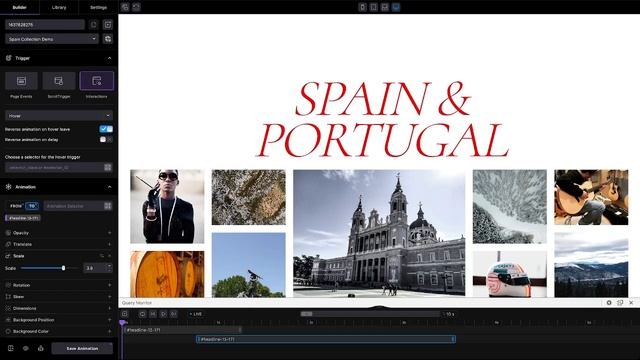
Task: Click the timeline zoom scrollbar
Action: 370,314
